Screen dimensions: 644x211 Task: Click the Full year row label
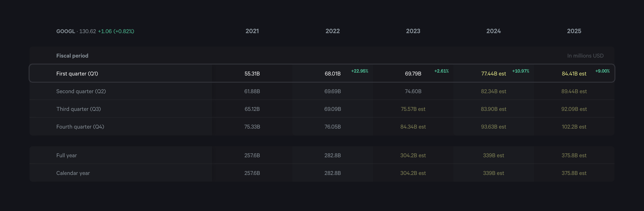[x=66, y=155]
